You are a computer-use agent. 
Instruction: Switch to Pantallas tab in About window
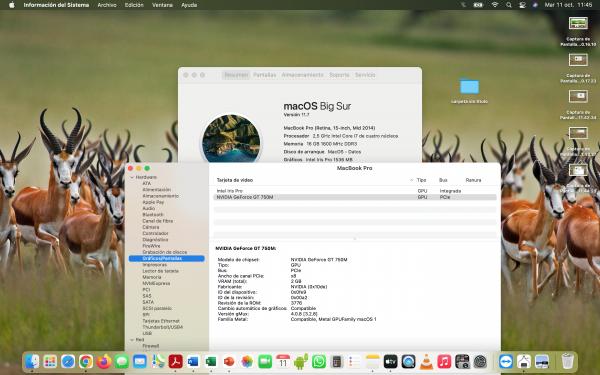(x=264, y=75)
